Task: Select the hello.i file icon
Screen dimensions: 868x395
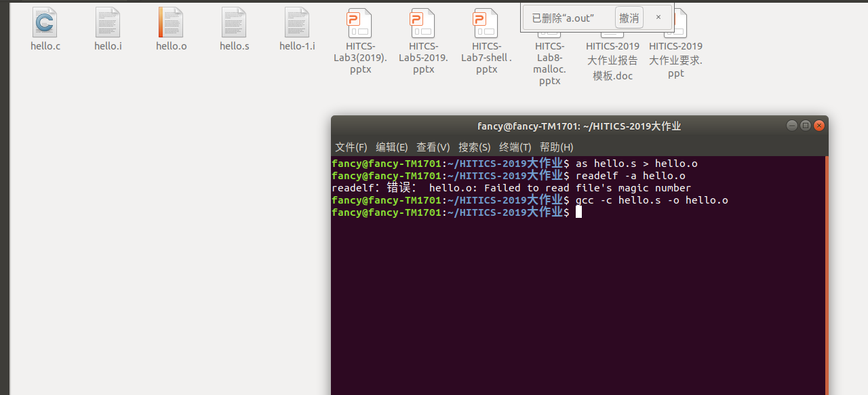Action: (108, 22)
